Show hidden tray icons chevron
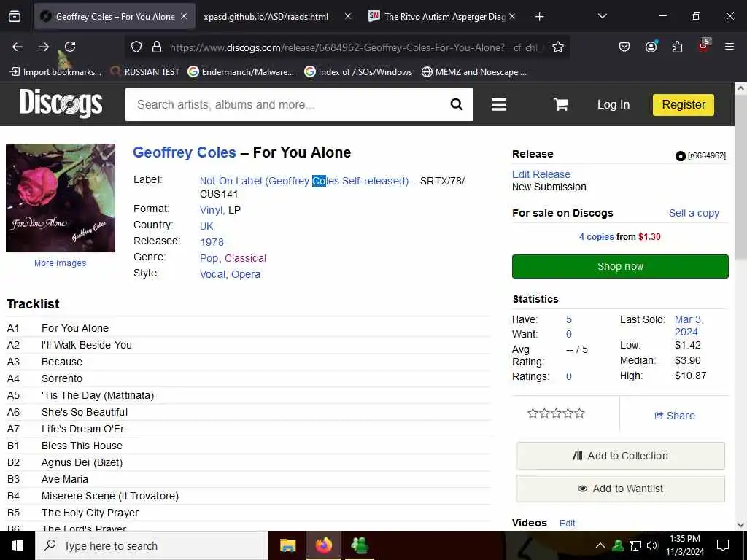 600,545
